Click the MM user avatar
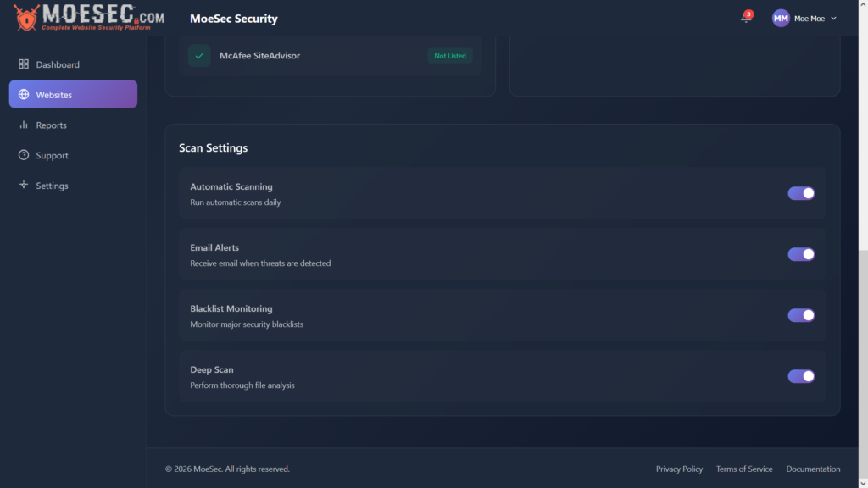Viewport: 868px width, 488px height. click(x=781, y=17)
